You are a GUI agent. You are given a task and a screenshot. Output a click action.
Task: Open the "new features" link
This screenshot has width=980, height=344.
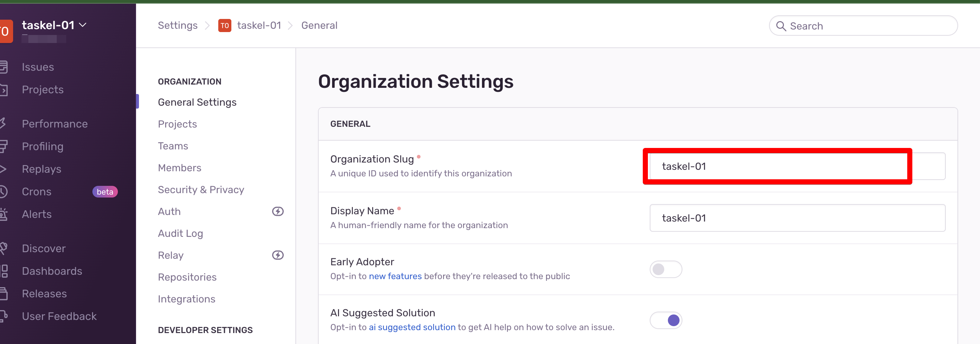[395, 276]
